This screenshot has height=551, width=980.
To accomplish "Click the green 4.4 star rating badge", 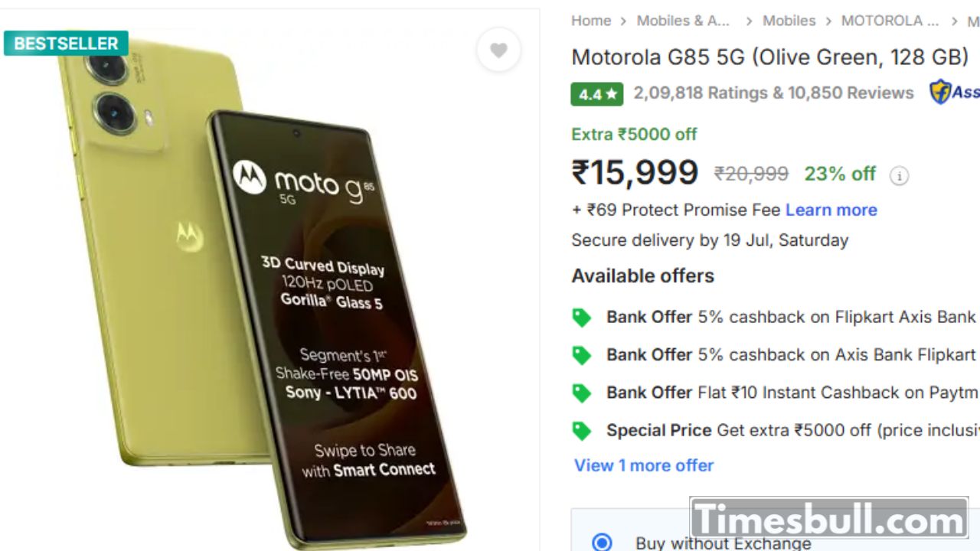I will point(596,94).
